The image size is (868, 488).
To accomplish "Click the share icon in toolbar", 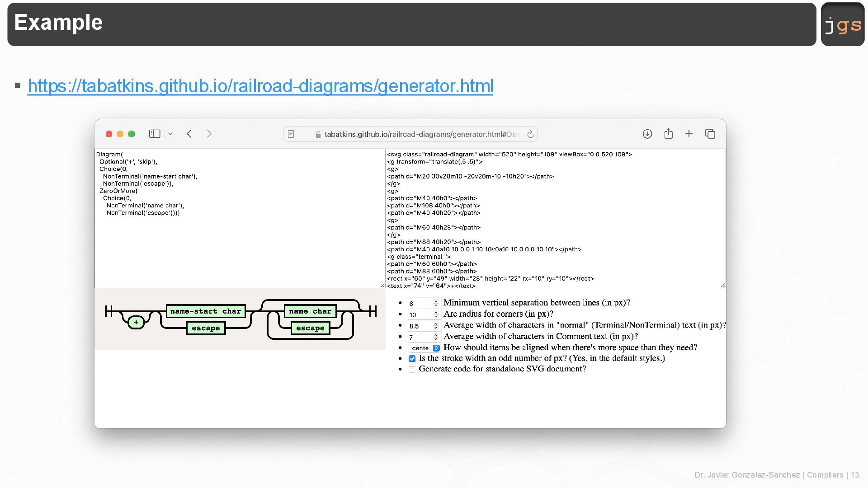I will point(668,134).
